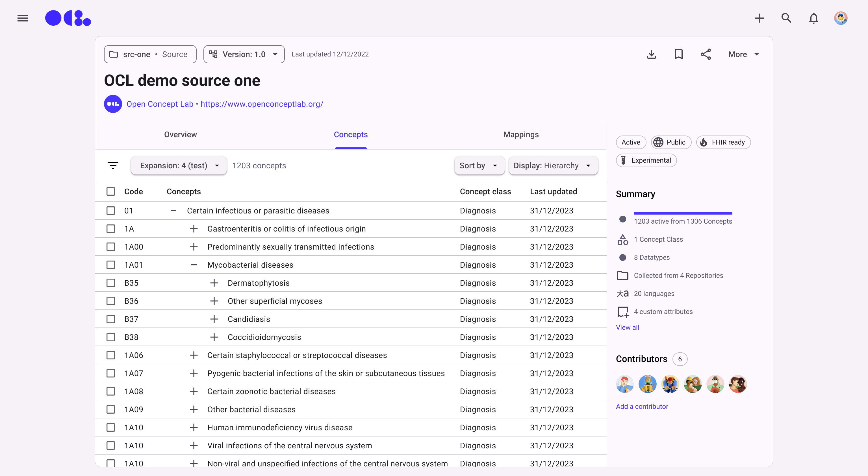This screenshot has width=868, height=476.
Task: Open the Version 1.0 dropdown
Action: [244, 54]
